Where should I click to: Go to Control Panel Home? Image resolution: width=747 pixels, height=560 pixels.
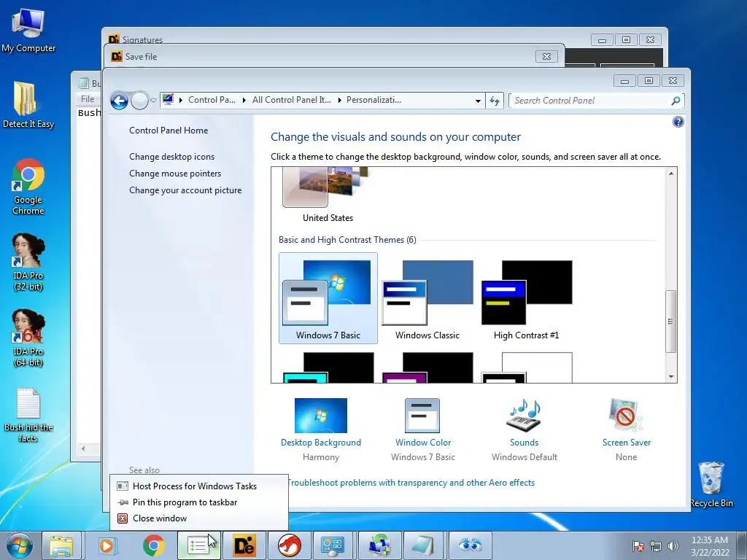(x=169, y=131)
